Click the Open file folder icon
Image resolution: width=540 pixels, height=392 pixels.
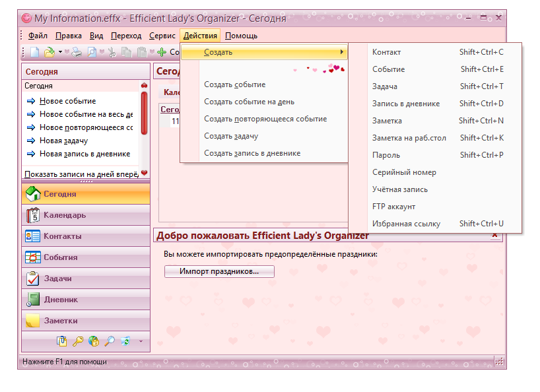click(x=50, y=52)
